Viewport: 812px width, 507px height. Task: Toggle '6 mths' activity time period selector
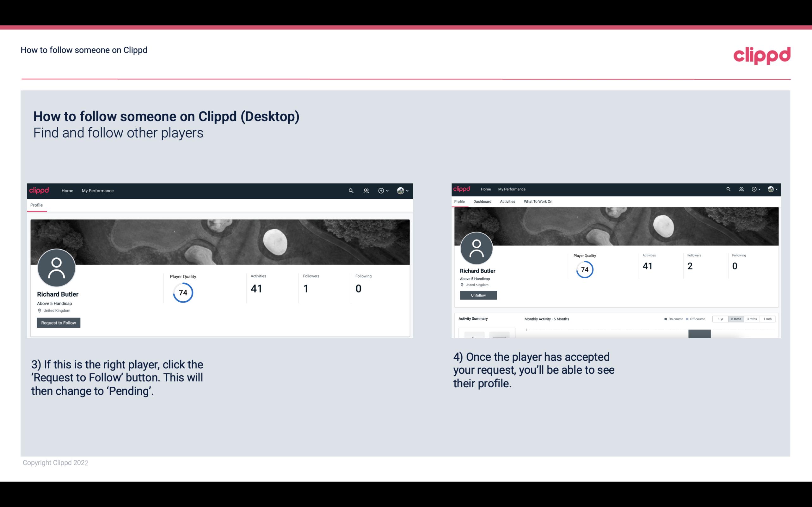click(736, 319)
